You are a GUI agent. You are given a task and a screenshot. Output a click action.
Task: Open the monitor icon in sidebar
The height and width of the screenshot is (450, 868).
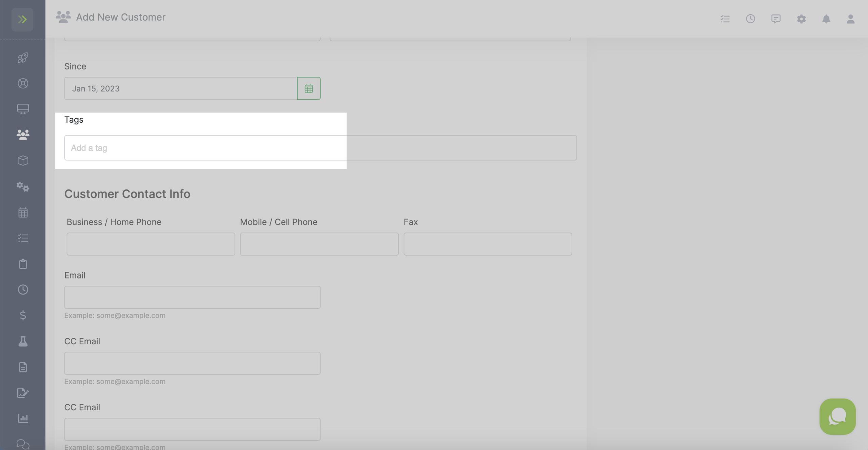[23, 109]
